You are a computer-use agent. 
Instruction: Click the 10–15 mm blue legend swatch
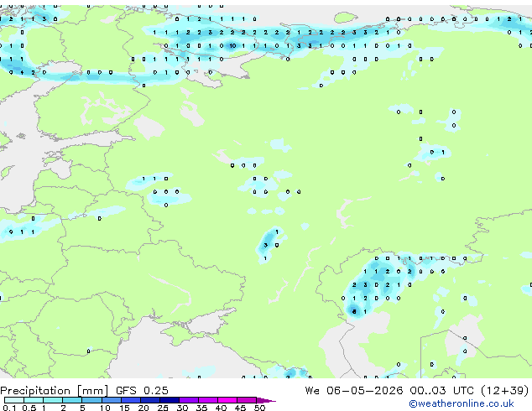(x=111, y=400)
